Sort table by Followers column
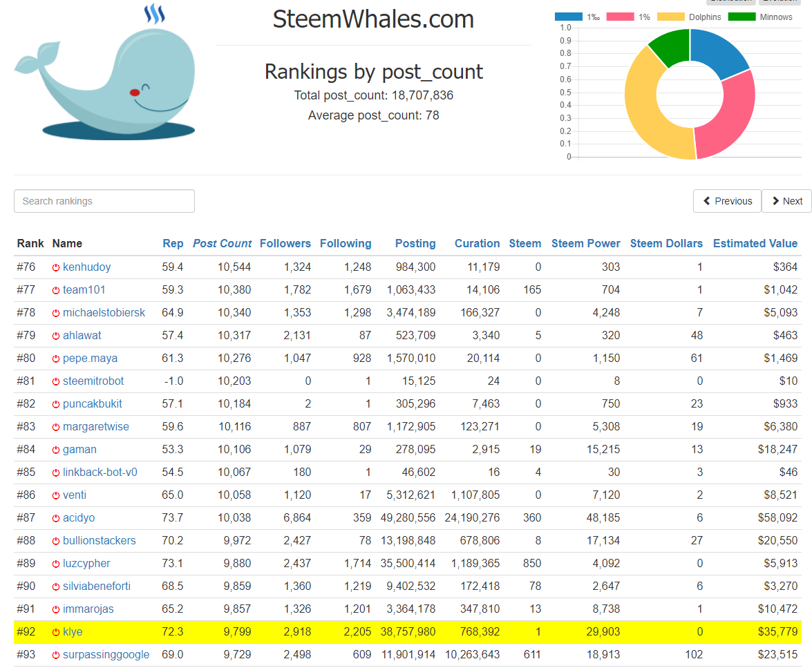Screen dimensions: 812x668 285,243
